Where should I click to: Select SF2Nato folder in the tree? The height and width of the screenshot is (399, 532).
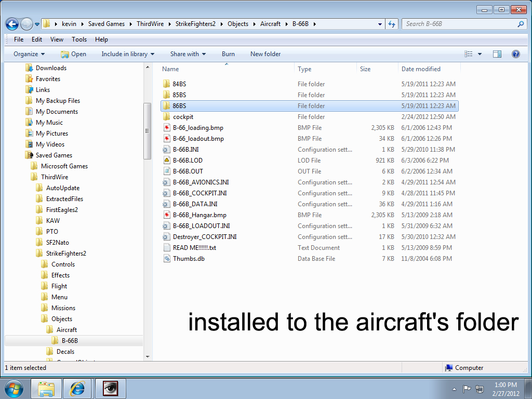(x=57, y=243)
